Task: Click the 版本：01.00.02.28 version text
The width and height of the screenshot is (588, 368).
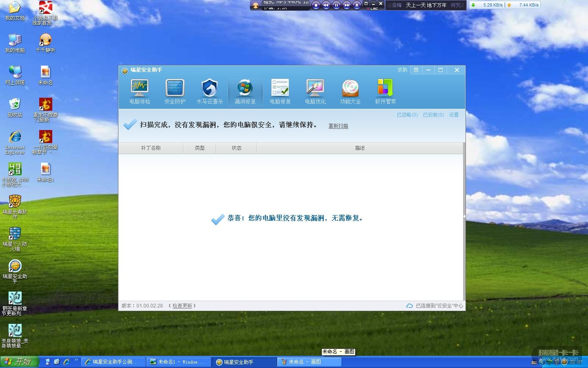Action: [x=142, y=306]
